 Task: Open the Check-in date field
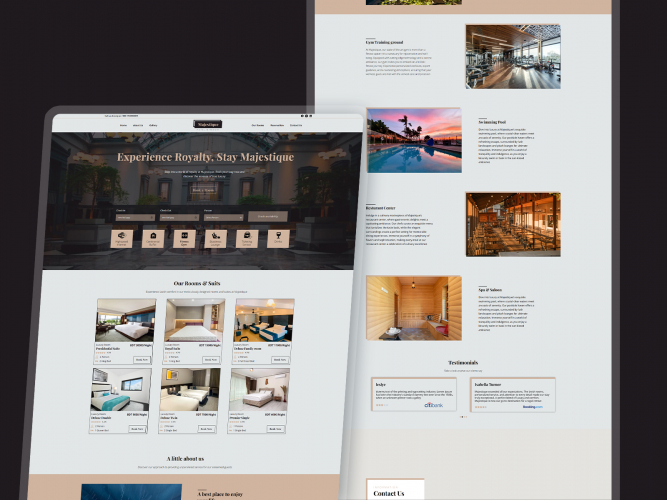click(135, 217)
